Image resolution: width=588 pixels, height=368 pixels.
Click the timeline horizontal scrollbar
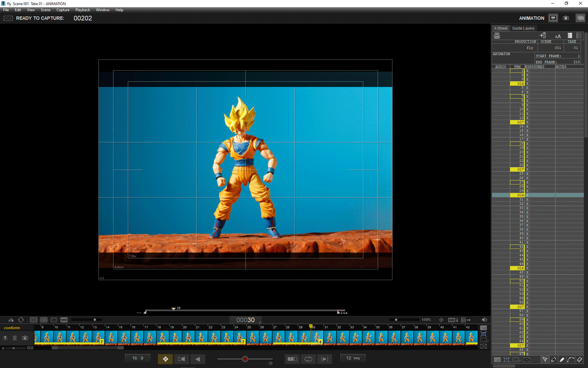pyautogui.click(x=88, y=348)
